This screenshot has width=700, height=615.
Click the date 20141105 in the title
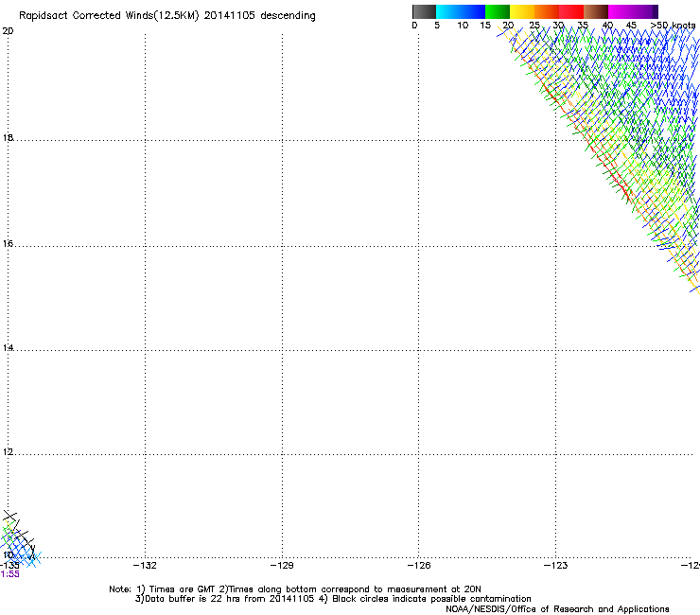[x=229, y=15]
